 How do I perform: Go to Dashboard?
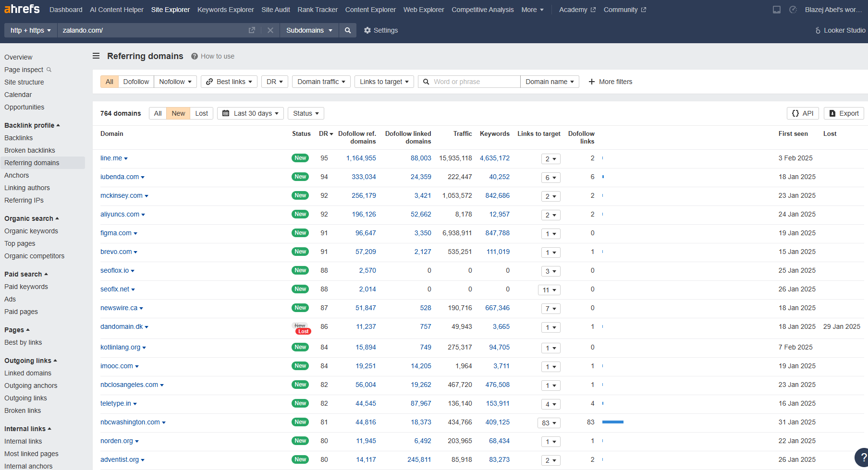(x=66, y=10)
